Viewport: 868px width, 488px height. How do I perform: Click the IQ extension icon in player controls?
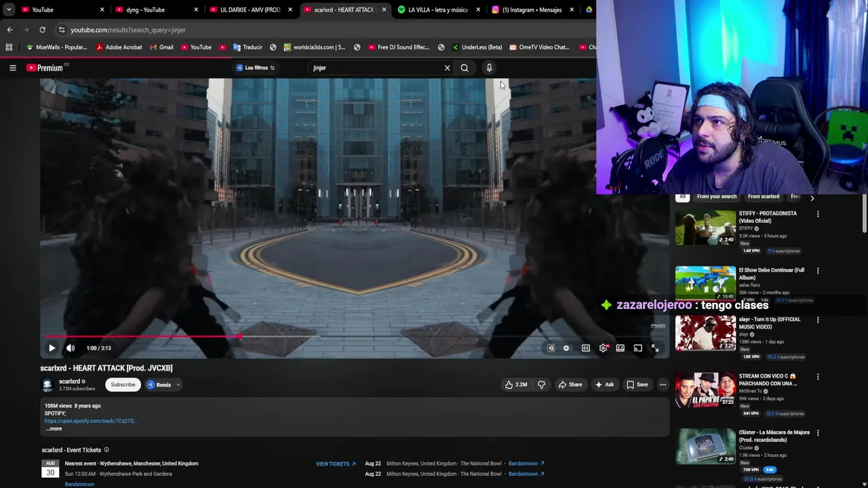coord(551,348)
